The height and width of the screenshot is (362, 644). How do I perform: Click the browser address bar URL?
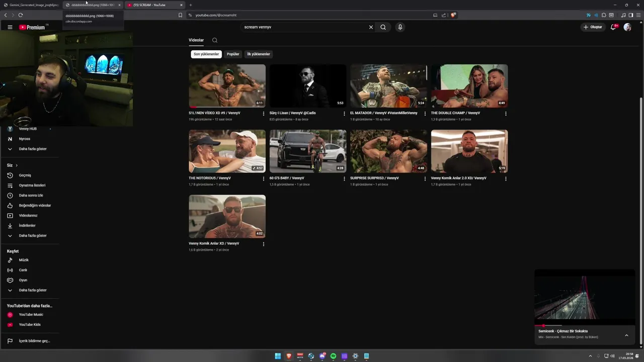click(216, 15)
